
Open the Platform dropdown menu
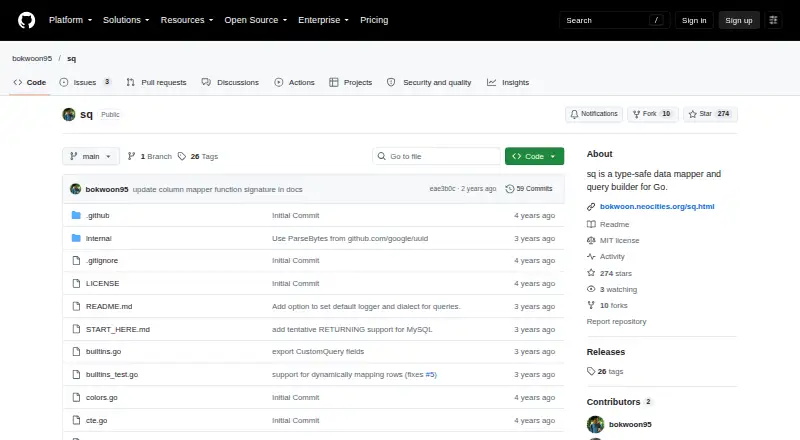pyautogui.click(x=70, y=20)
